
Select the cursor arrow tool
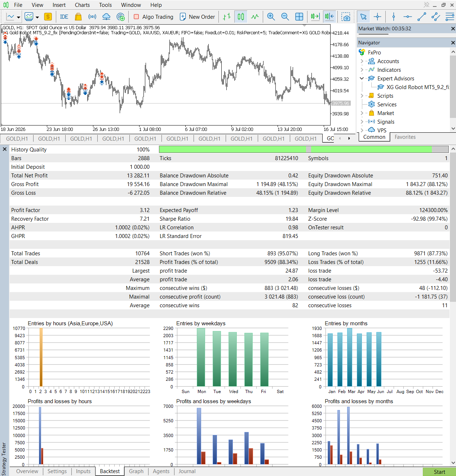[363, 17]
